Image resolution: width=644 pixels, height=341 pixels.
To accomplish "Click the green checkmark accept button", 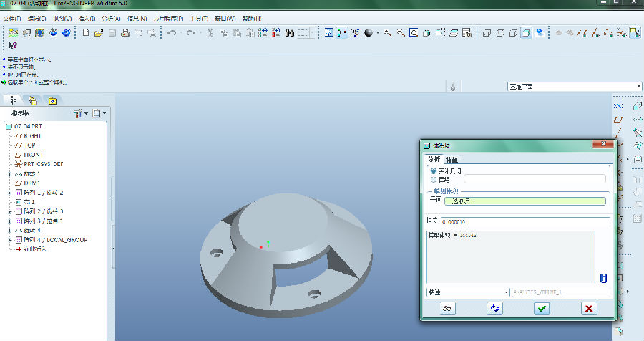I will point(542,308).
